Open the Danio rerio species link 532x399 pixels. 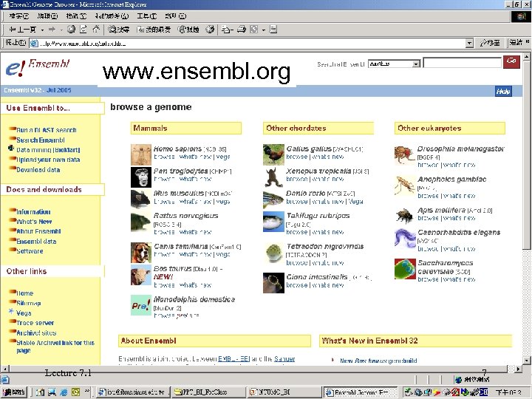click(x=305, y=193)
